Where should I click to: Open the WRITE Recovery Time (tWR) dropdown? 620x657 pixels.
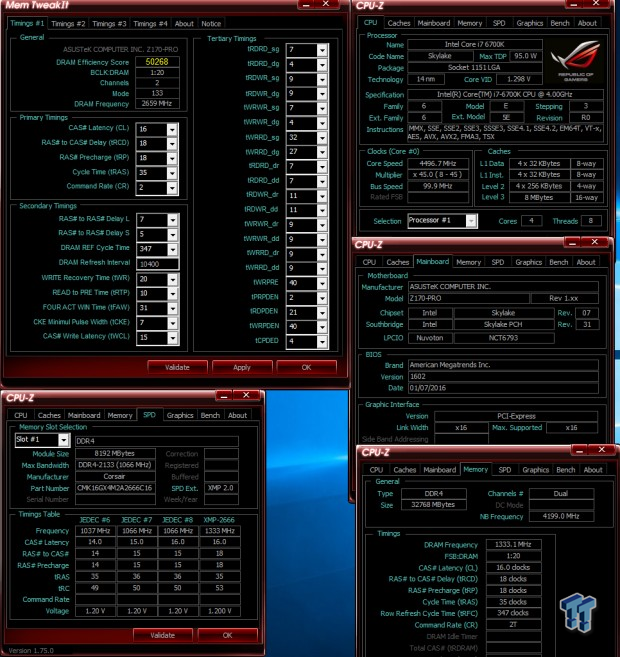tap(172, 279)
